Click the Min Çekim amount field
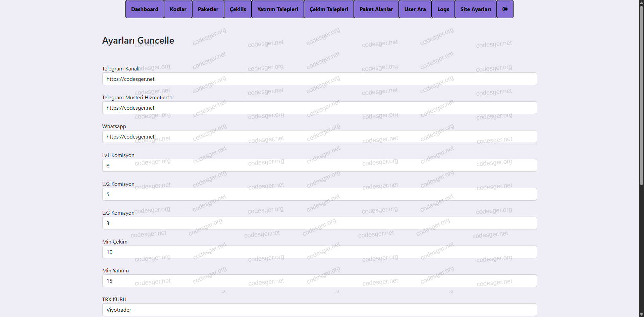Screen dimensions: 644x317 coord(319,252)
